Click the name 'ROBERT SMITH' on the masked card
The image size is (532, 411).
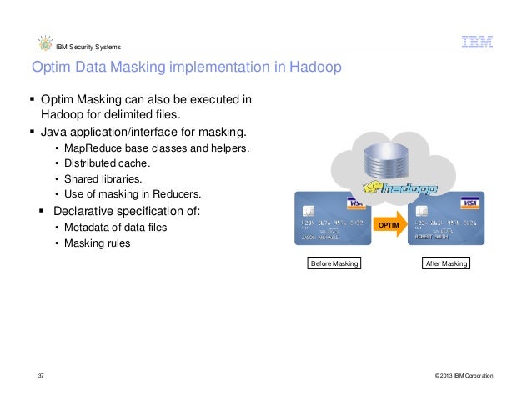coord(432,237)
